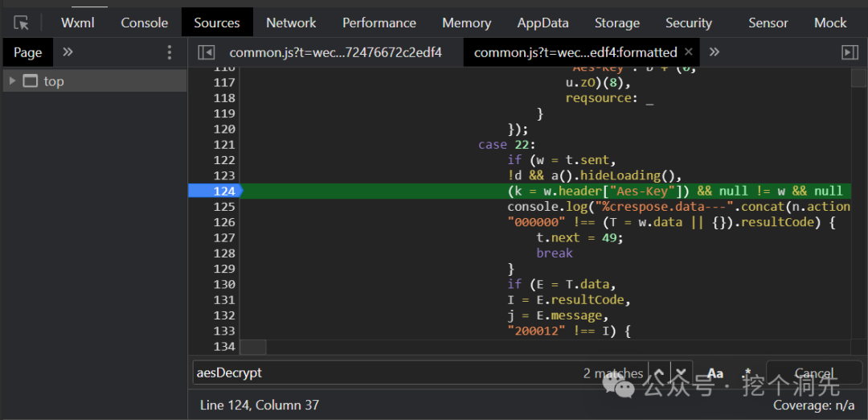Cancel the in-file search
This screenshot has width=868, height=420.
(813, 373)
